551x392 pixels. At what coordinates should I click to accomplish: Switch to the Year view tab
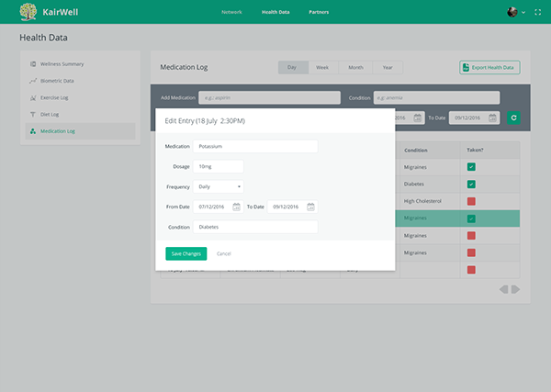(x=388, y=67)
